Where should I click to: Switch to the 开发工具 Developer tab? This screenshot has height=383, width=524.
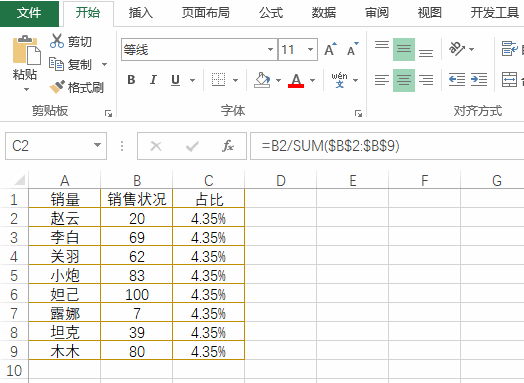coord(495,13)
